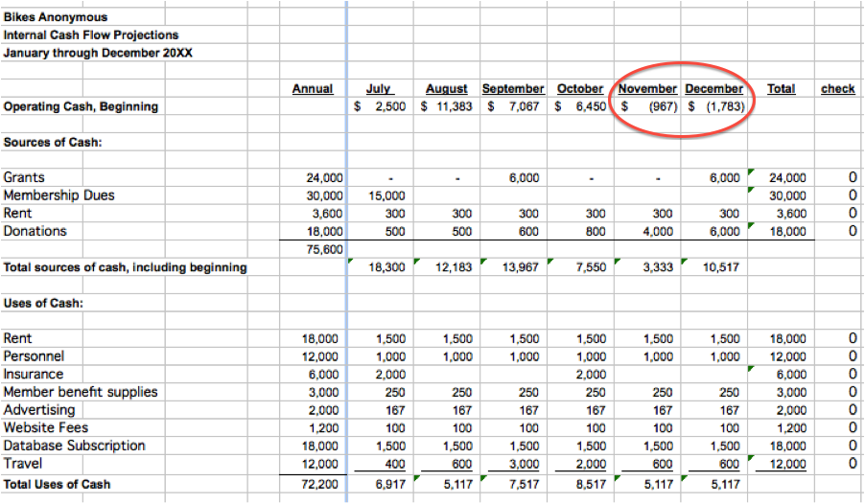
Task: Select the 'Website Fees' row label
Action: point(46,428)
